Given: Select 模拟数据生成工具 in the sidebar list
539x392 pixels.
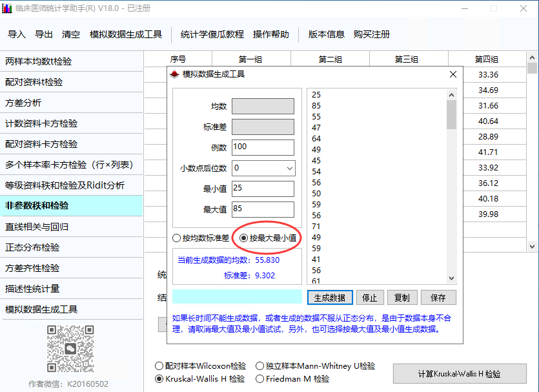Looking at the screenshot, I should [72, 309].
